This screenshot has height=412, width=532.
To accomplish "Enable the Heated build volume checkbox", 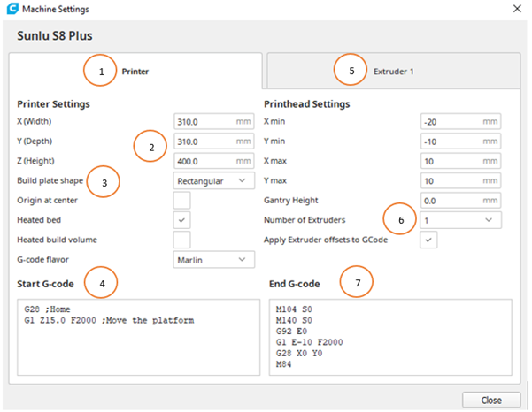I will click(181, 240).
